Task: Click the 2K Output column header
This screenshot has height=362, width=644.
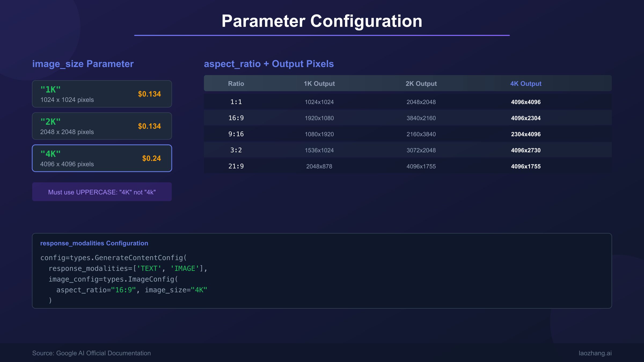Action: (421, 84)
